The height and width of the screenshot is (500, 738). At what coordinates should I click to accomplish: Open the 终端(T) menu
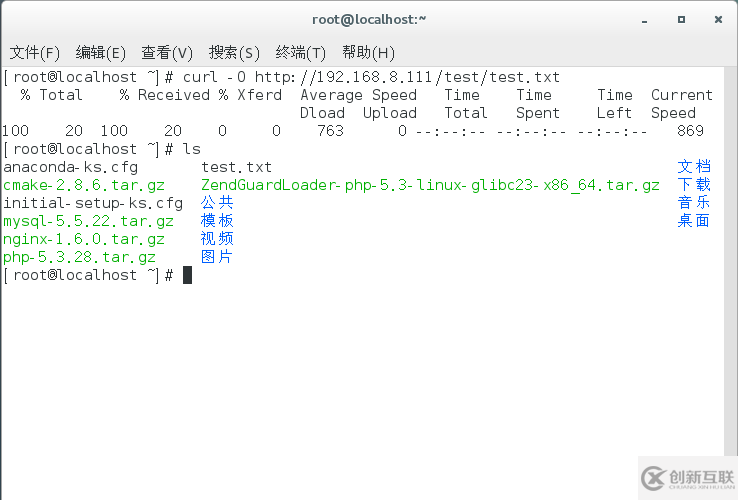[x=301, y=52]
